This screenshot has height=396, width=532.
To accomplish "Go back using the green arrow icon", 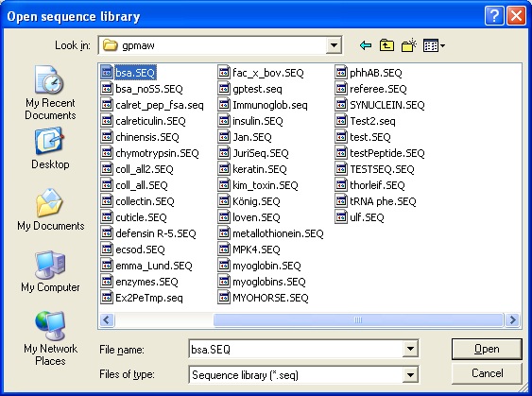I will (366, 45).
